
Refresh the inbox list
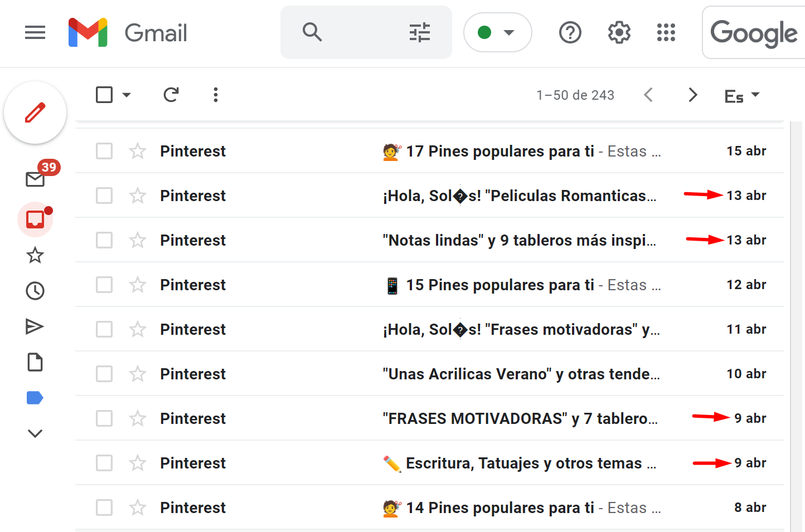click(x=171, y=95)
